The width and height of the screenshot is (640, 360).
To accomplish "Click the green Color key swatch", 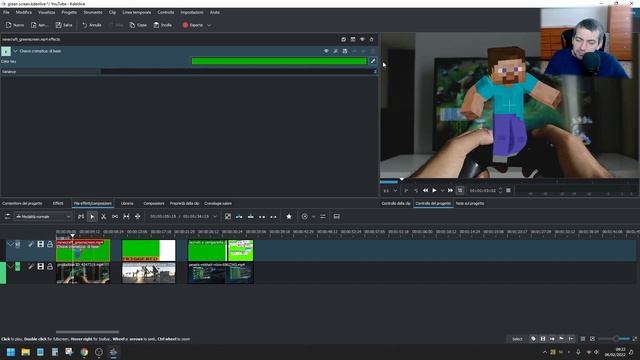I will [x=279, y=61].
